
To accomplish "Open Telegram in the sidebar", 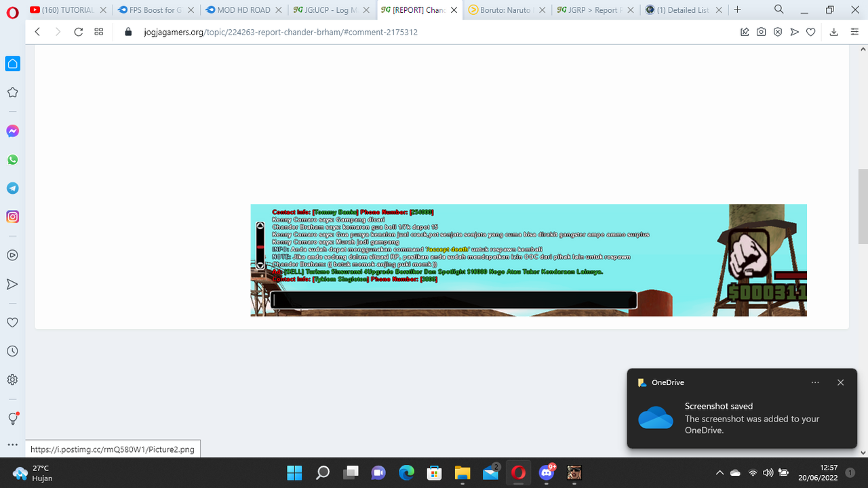I will [12, 188].
